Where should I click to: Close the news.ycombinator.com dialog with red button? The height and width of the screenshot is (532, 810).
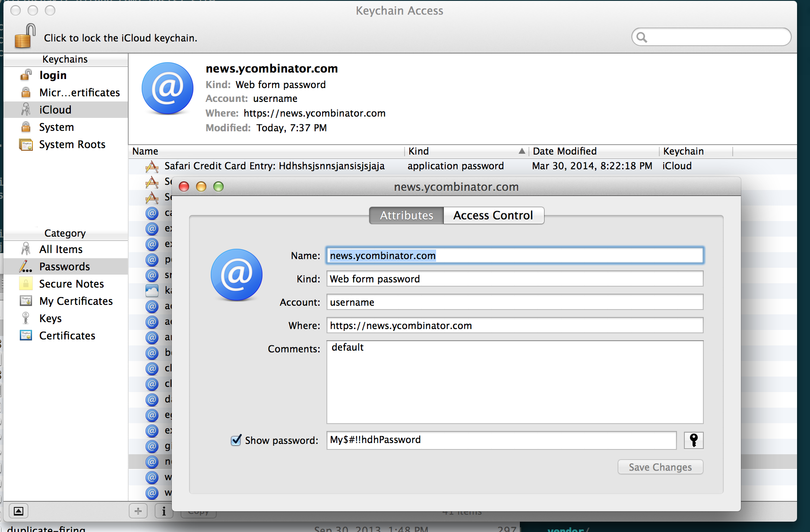tap(184, 187)
